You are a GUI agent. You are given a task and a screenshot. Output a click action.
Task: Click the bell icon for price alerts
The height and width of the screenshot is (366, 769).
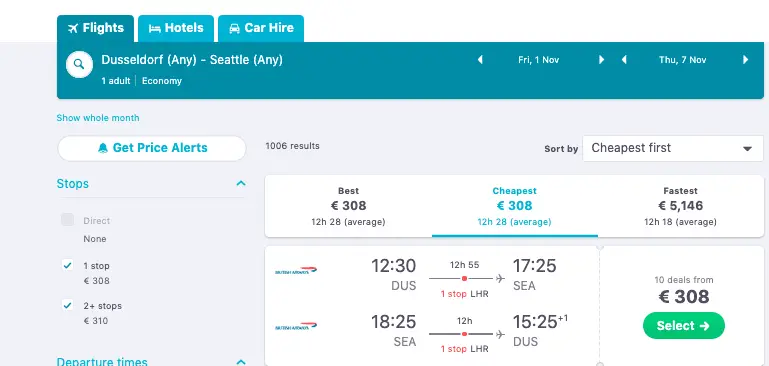coord(103,148)
